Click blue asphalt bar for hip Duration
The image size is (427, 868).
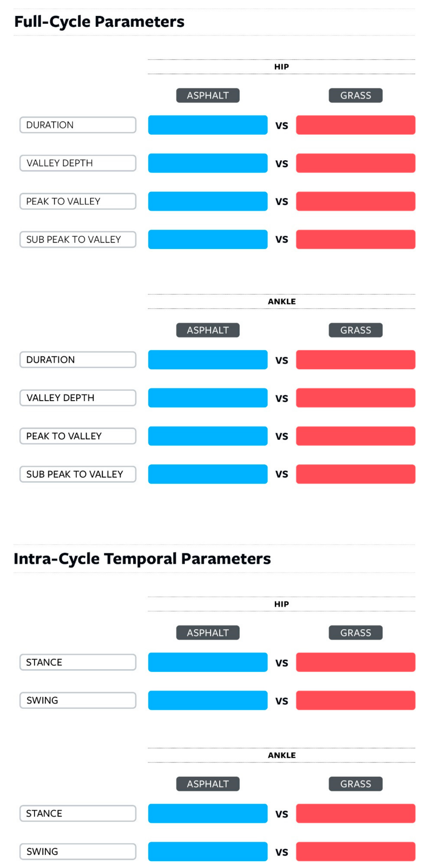(x=207, y=125)
